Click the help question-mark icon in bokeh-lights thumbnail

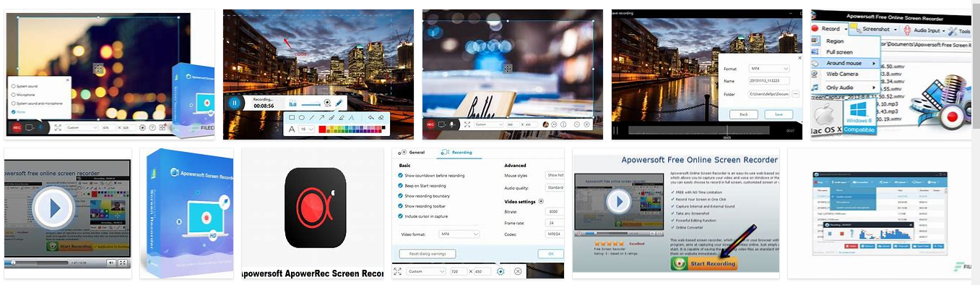(152, 127)
